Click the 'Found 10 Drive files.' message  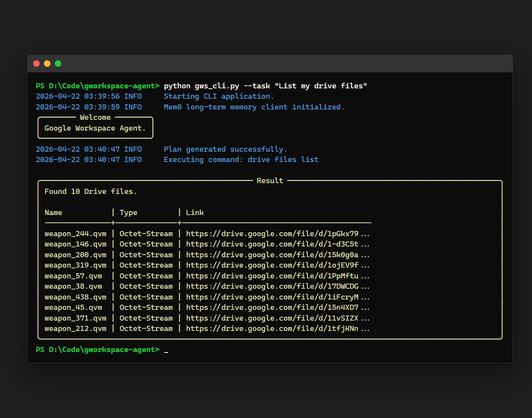tap(91, 191)
